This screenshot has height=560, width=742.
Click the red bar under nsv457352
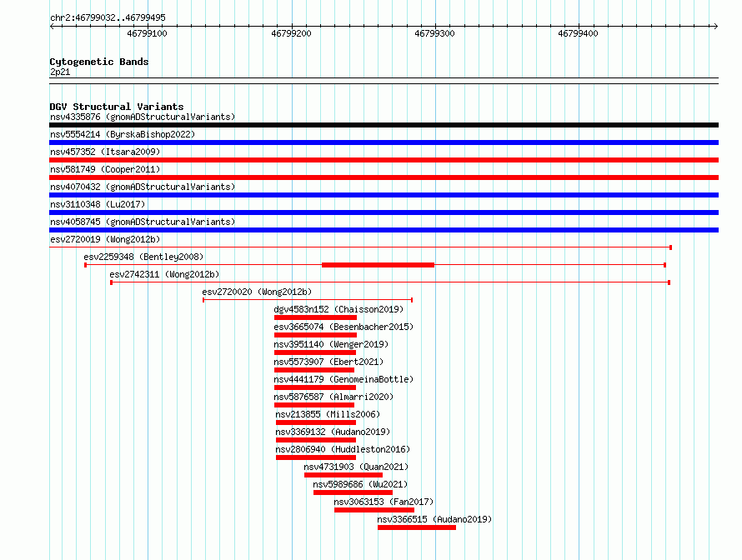pyautogui.click(x=384, y=160)
